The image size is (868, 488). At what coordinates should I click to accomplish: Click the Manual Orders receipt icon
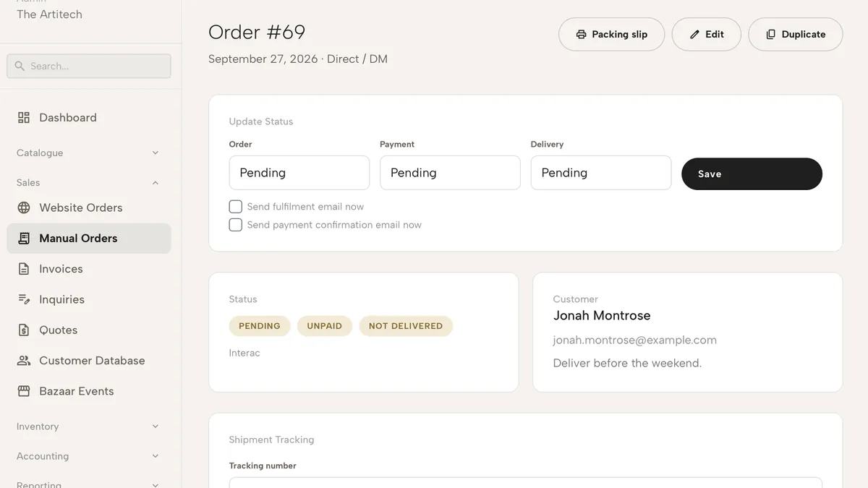click(x=24, y=239)
